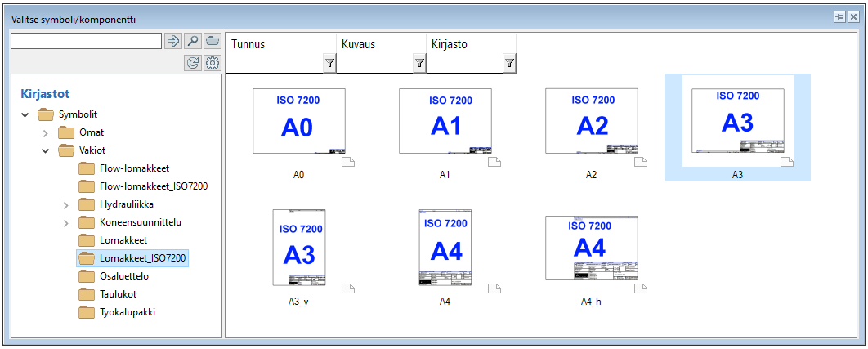Click the Omat folder icon

point(66,132)
